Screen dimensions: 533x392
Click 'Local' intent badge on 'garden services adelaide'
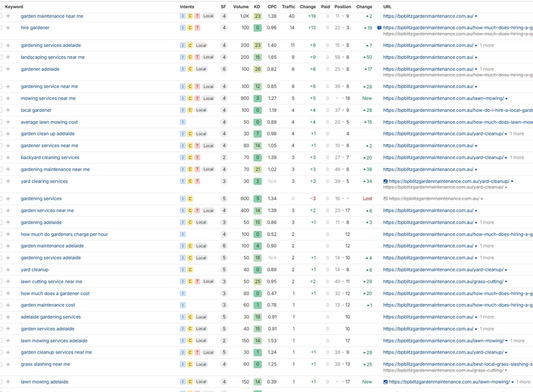tap(201, 329)
